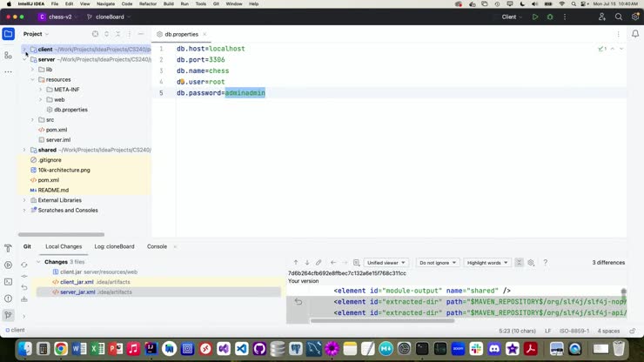This screenshot has height=362, width=644.
Task: Launch Chrome from the Dock
Action: coord(61,349)
